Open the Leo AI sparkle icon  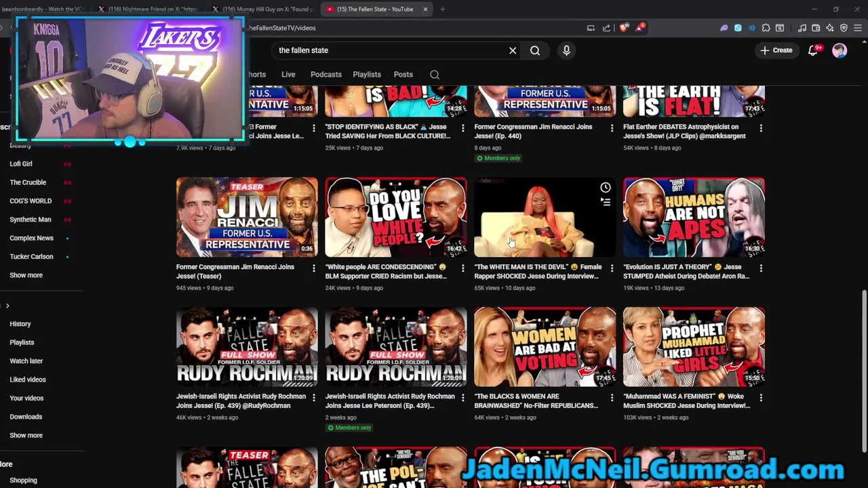[x=829, y=28]
